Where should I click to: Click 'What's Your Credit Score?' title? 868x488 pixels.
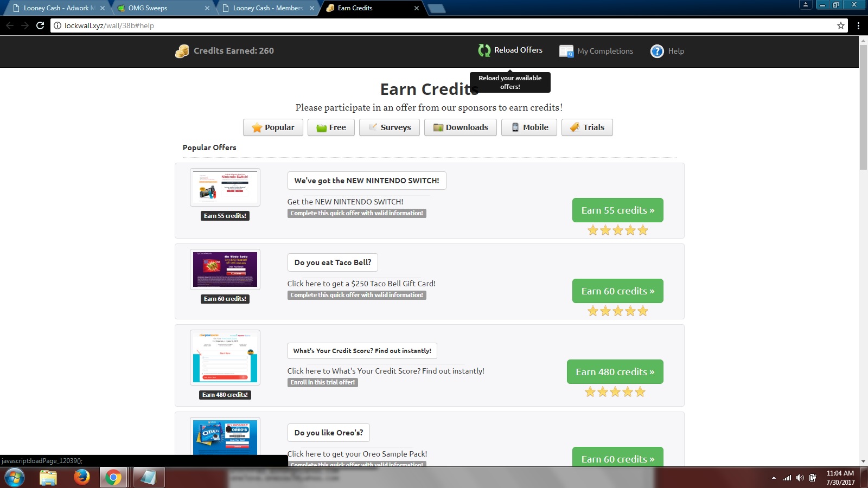click(x=362, y=351)
